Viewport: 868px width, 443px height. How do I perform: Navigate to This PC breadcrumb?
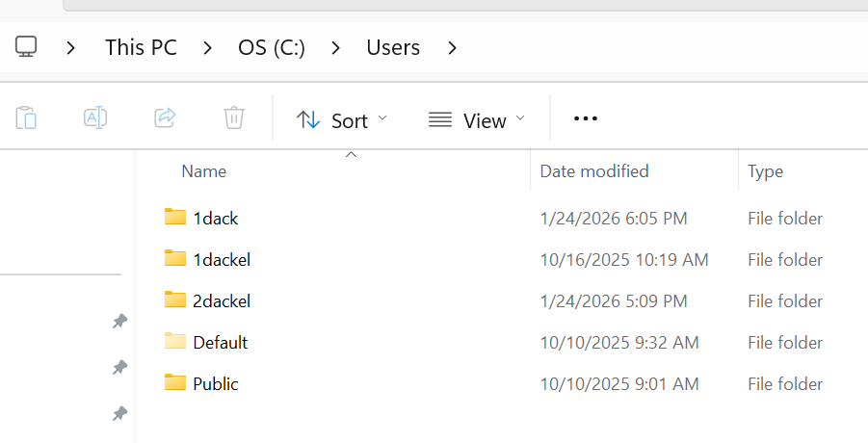coord(141,47)
